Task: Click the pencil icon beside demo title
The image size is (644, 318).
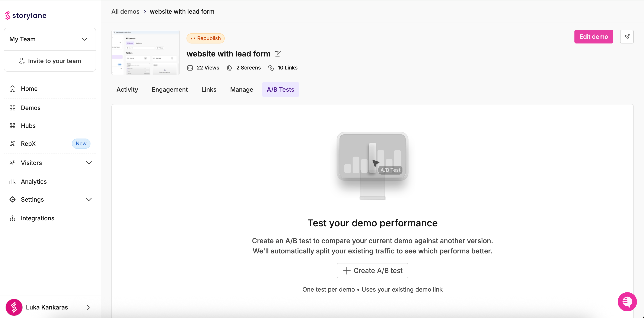Action: [x=277, y=54]
